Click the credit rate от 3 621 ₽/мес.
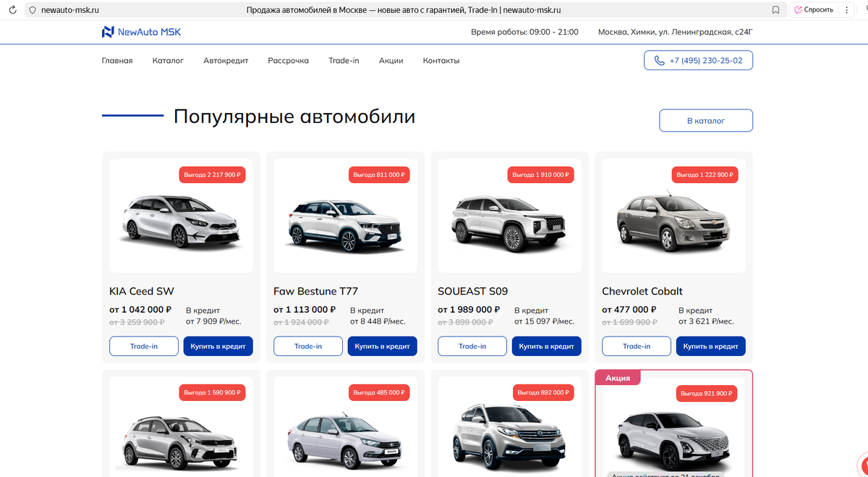 pyautogui.click(x=706, y=321)
